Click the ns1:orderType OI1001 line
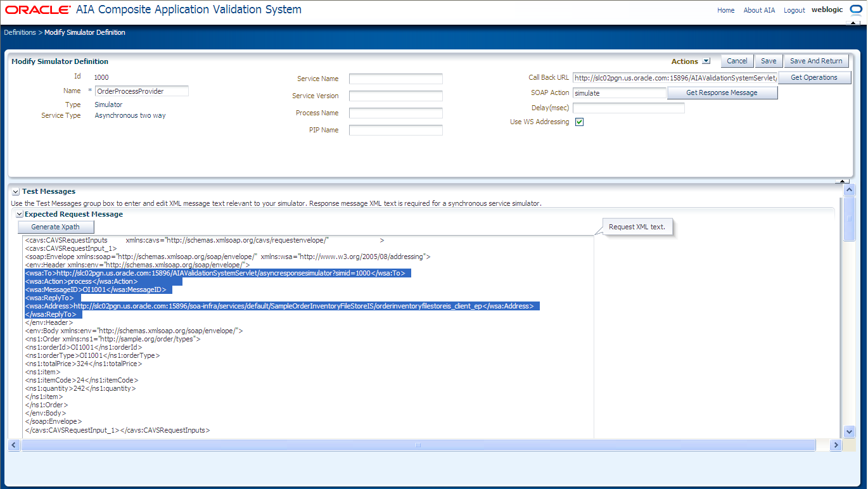 click(x=93, y=355)
